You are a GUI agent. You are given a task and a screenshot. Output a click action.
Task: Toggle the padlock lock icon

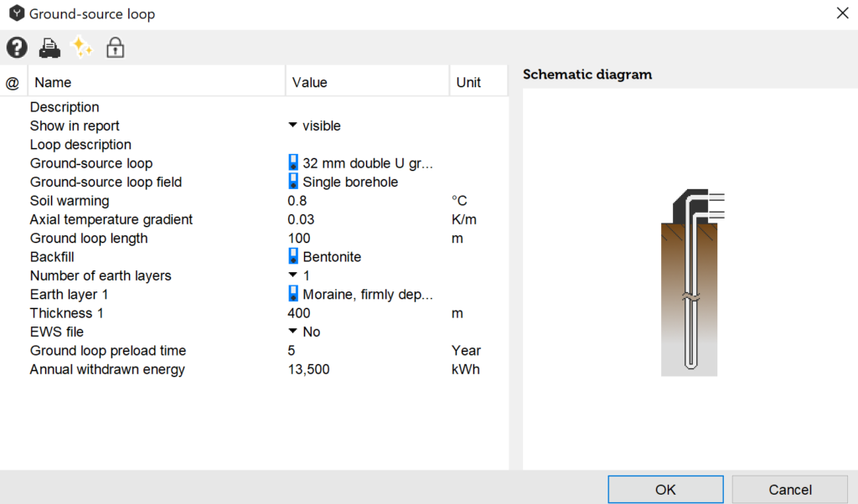(x=115, y=48)
